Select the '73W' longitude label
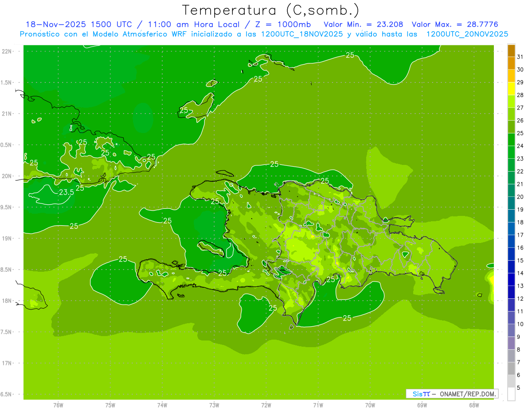 214,405
